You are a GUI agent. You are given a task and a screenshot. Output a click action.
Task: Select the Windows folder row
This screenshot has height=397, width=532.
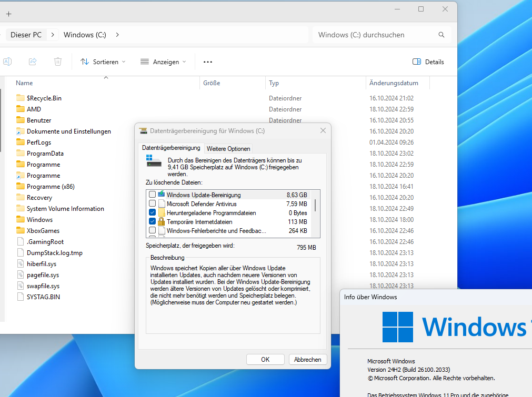tap(39, 220)
